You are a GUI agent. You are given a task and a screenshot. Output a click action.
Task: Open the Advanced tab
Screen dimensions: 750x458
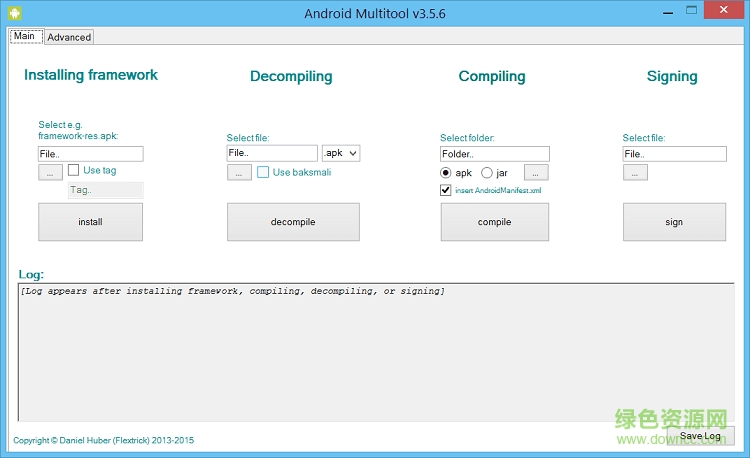(x=69, y=37)
